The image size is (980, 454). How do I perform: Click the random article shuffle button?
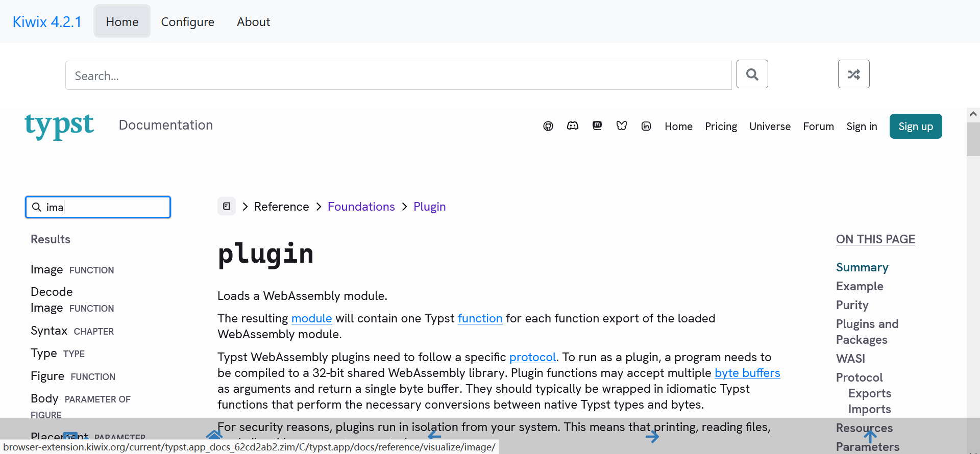tap(854, 74)
